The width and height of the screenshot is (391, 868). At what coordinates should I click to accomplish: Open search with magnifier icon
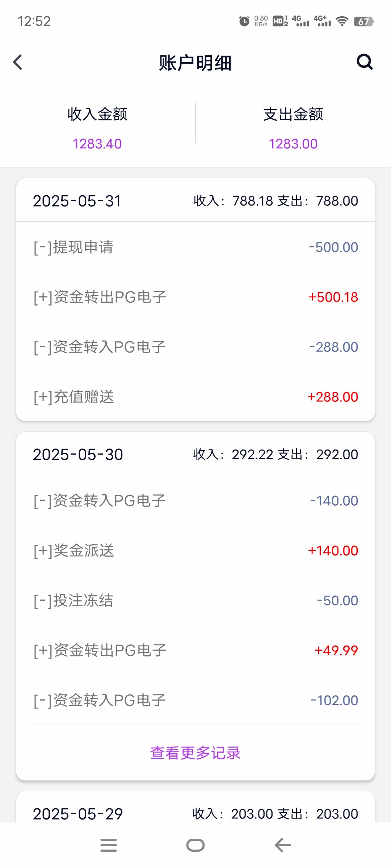[365, 62]
